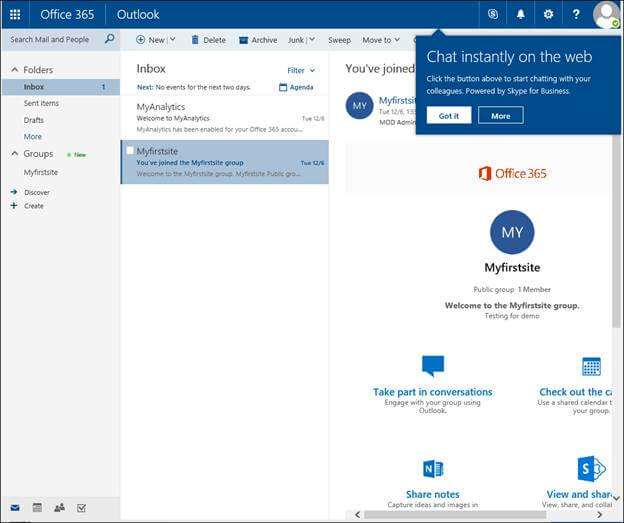This screenshot has width=624, height=523.
Task: Open the settings gear icon
Action: [548, 14]
